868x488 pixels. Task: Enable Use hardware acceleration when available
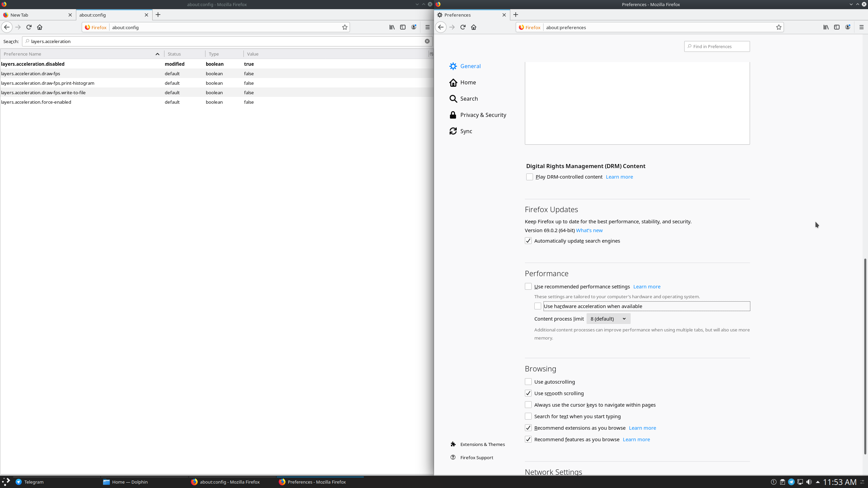[x=538, y=306]
